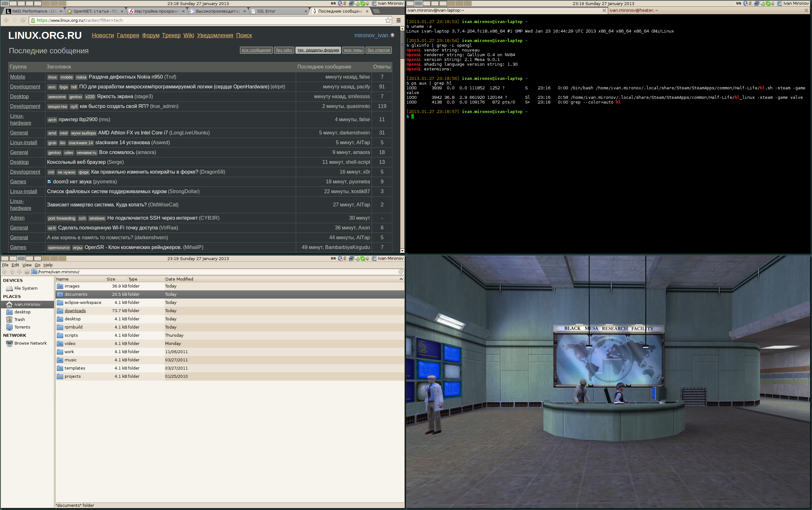Click the solved icon beside doom3 topic
This screenshot has width=812, height=510.
pos(49,182)
